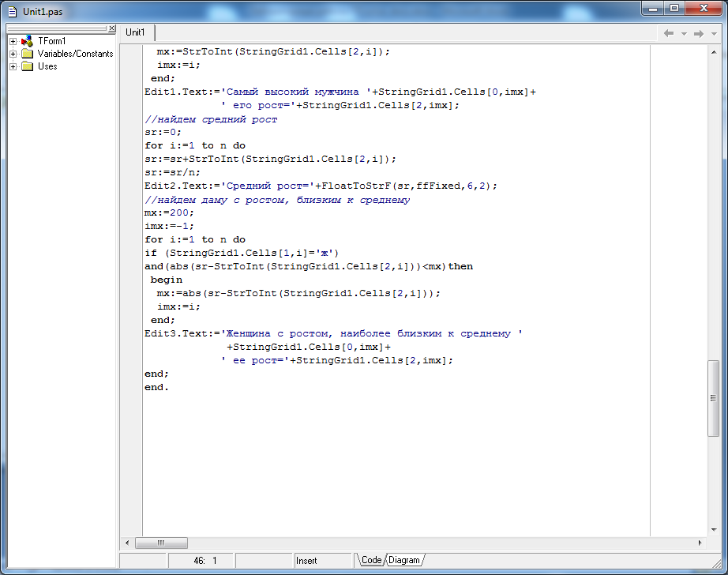Viewport: 728px width, 575px height.
Task: Select Variables/Constants label in explorer
Action: (75, 54)
